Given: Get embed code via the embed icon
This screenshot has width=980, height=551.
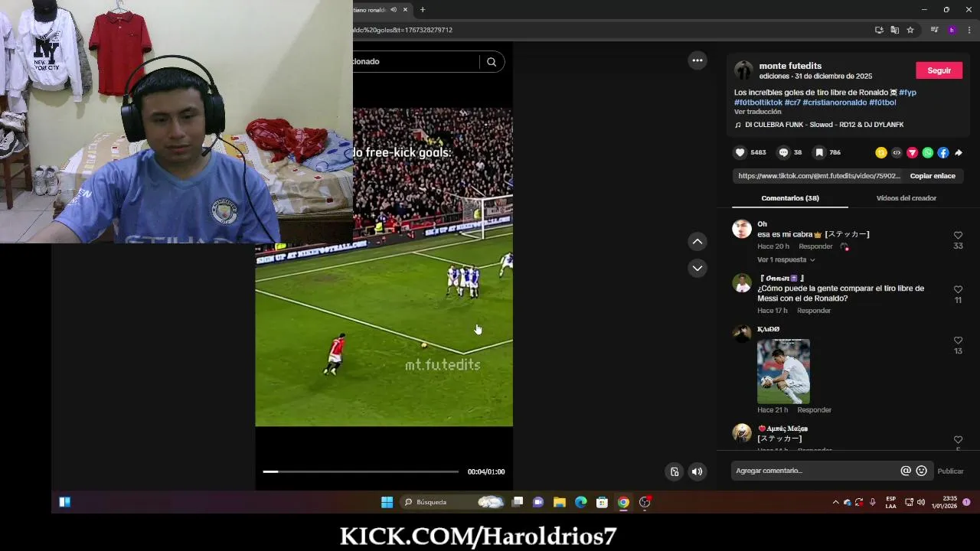Looking at the screenshot, I should pyautogui.click(x=897, y=153).
